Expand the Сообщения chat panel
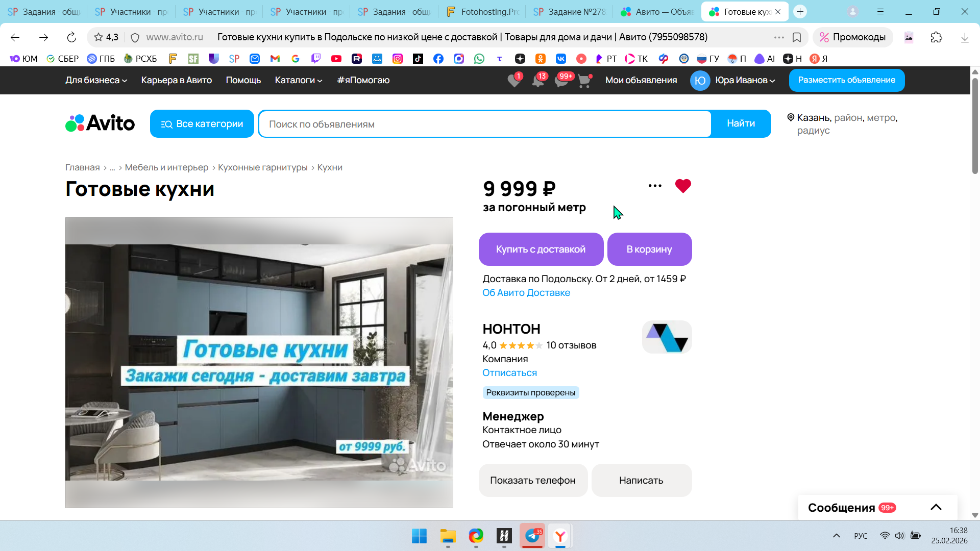980x551 pixels. [x=936, y=507]
